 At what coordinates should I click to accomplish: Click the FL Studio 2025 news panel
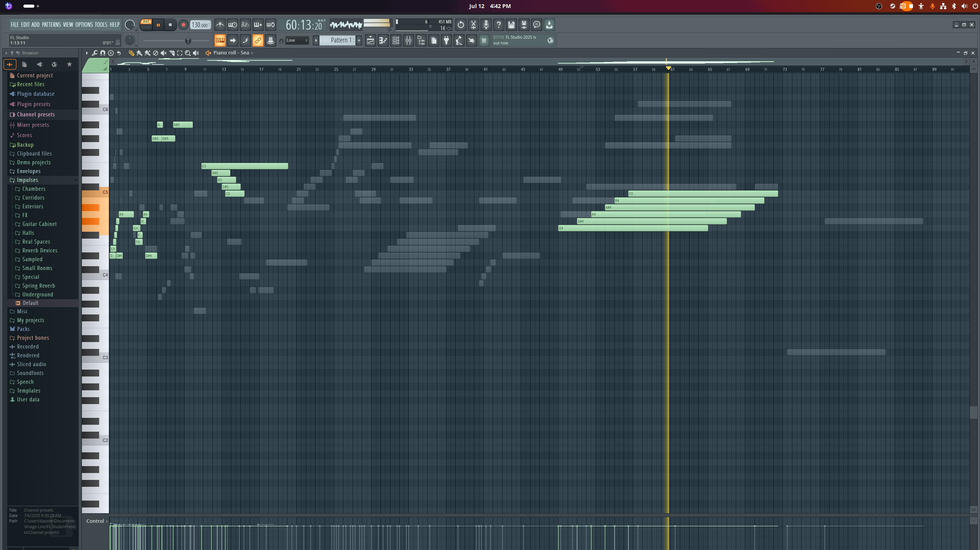point(523,40)
